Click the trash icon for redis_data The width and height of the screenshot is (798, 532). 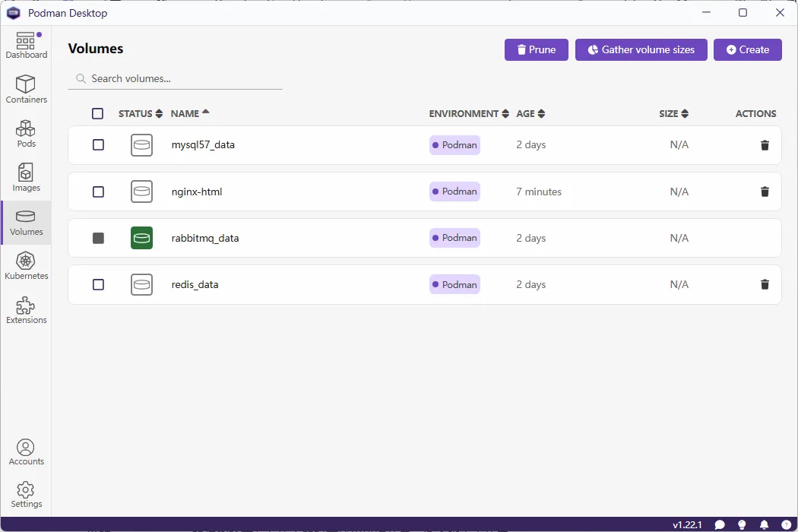(765, 284)
